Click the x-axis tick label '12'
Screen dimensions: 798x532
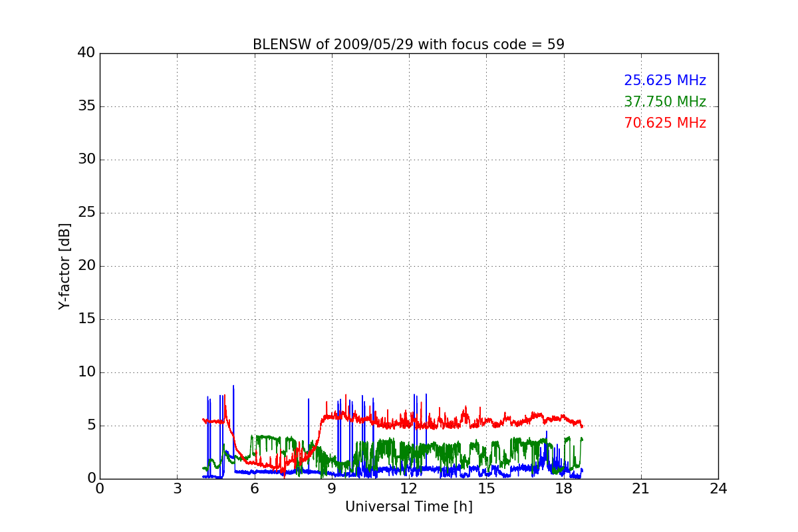point(409,489)
